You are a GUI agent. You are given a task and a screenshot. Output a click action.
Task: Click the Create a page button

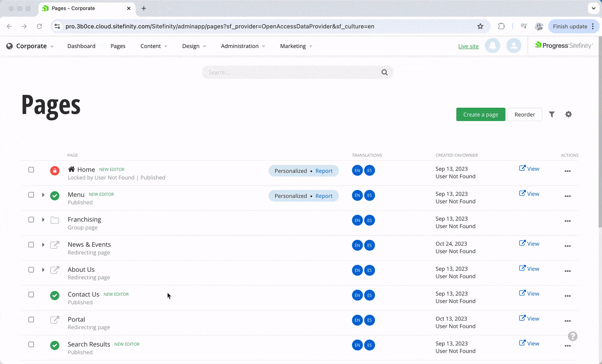coord(480,114)
